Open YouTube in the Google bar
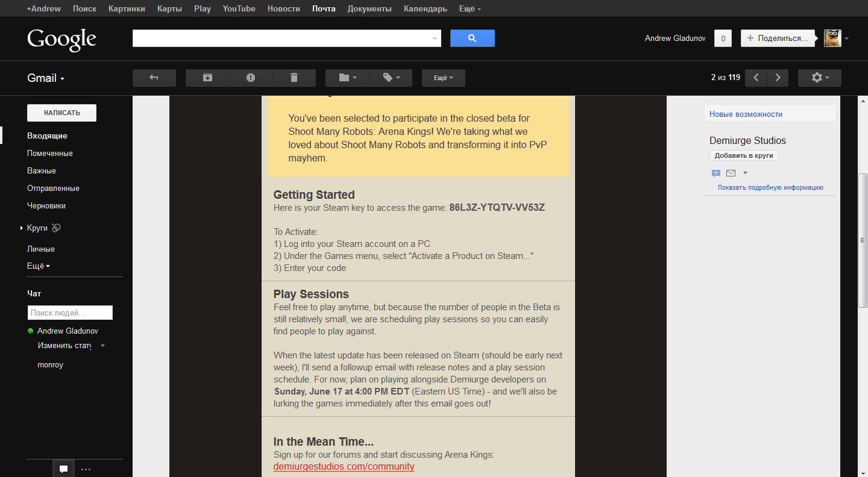 click(239, 8)
